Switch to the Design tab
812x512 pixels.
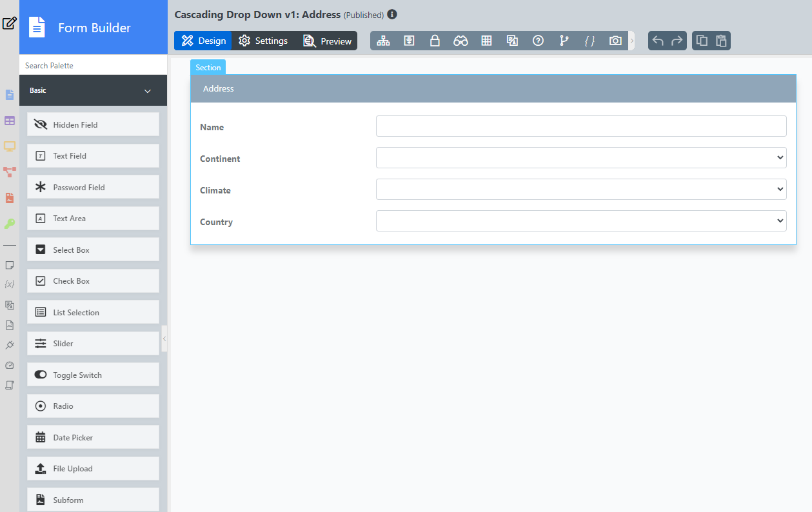point(203,41)
